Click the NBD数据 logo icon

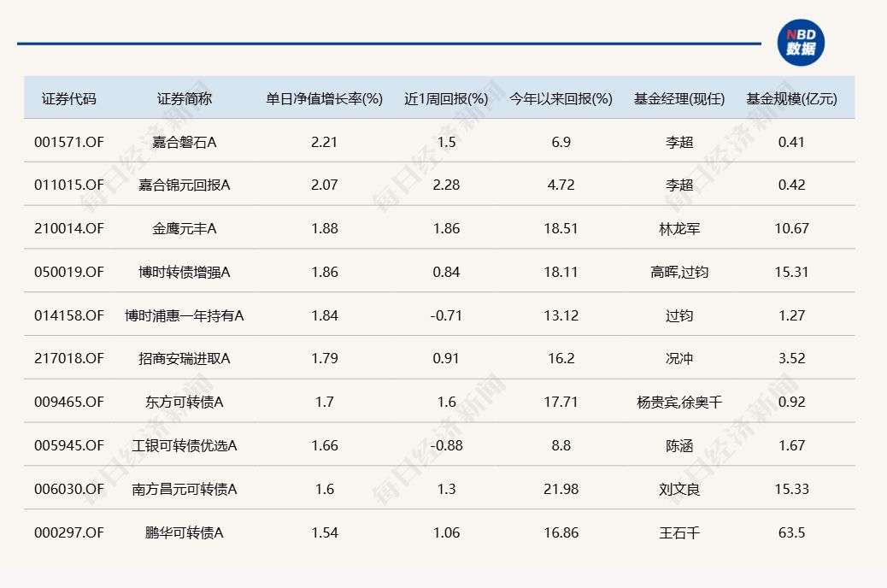(801, 43)
